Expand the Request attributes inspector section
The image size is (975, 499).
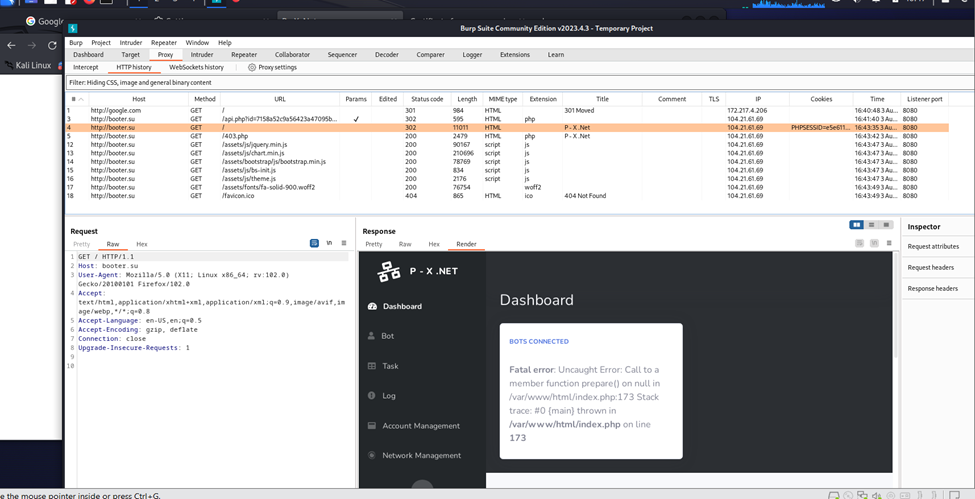point(933,246)
